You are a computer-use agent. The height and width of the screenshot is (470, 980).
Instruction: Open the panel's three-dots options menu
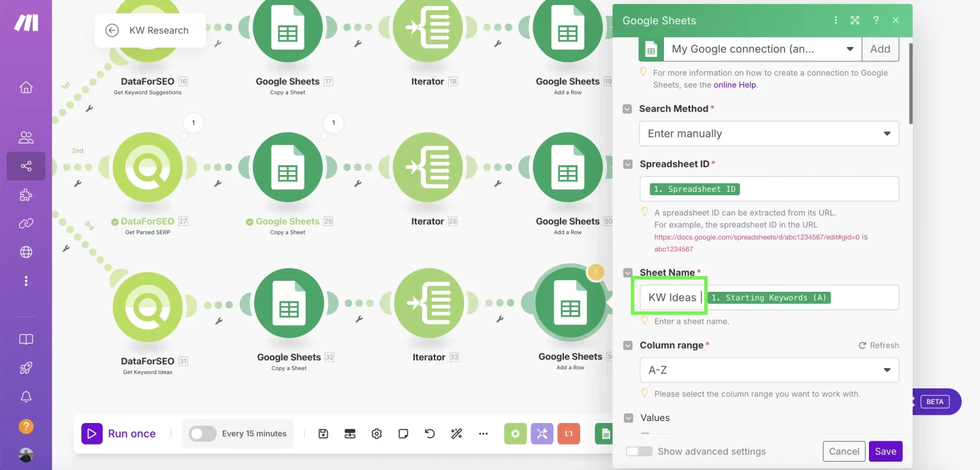tap(836, 20)
